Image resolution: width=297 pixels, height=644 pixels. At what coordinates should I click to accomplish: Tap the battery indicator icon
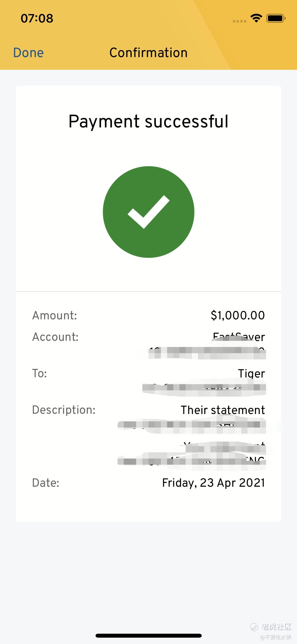pyautogui.click(x=276, y=18)
